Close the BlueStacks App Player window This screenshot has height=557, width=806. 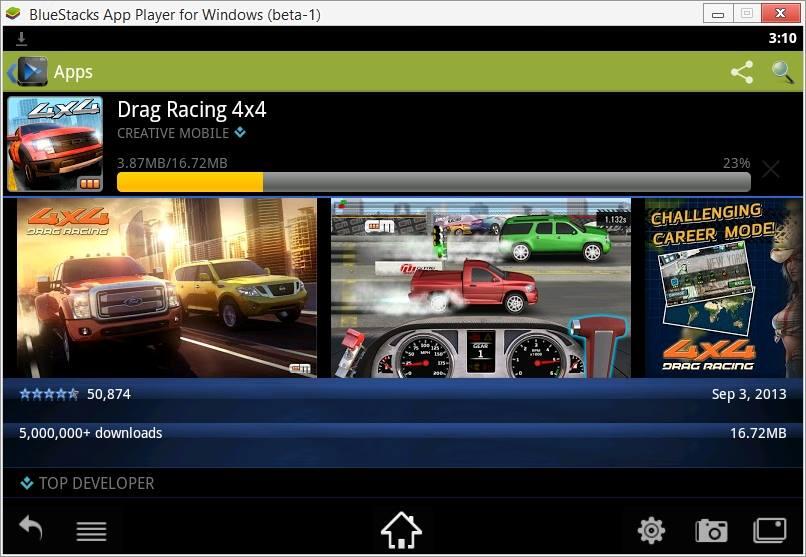(x=780, y=13)
